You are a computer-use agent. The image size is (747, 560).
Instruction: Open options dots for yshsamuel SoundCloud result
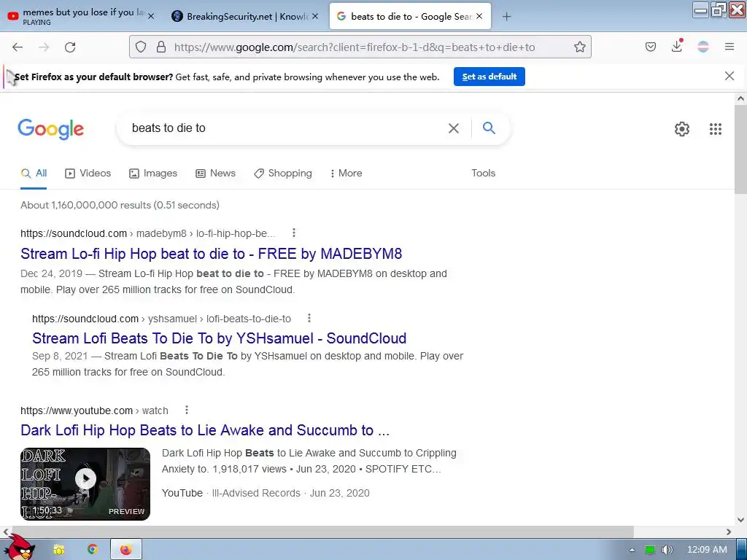pyautogui.click(x=309, y=318)
